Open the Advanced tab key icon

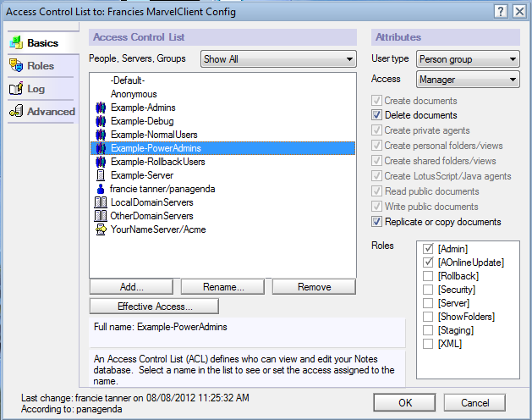coord(16,111)
